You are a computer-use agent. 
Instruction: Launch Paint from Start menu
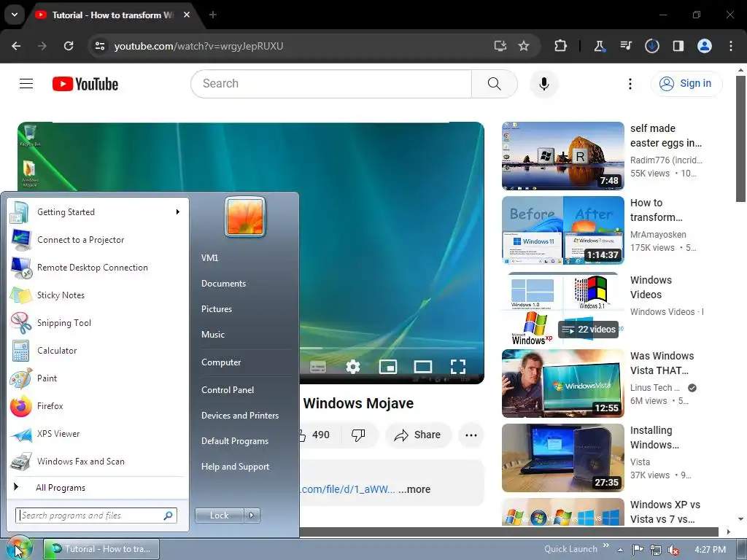pos(97,378)
